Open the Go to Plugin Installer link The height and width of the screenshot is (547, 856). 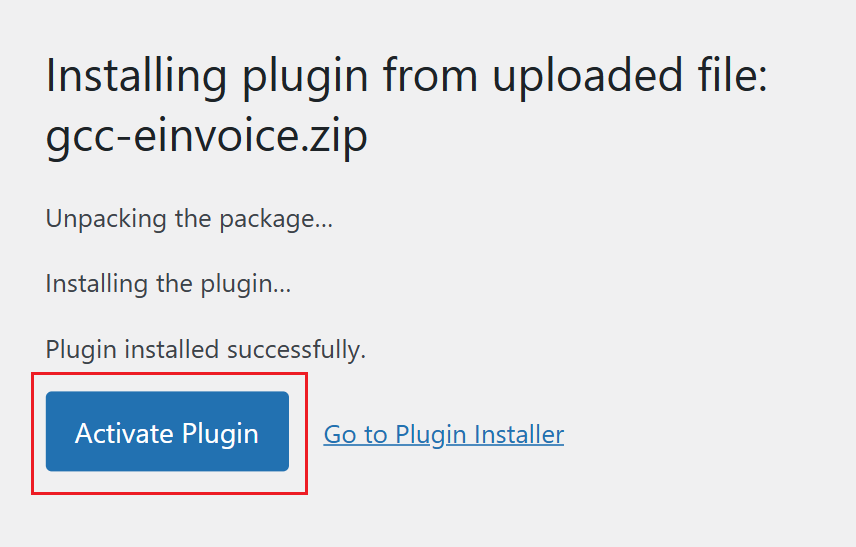coord(443,435)
